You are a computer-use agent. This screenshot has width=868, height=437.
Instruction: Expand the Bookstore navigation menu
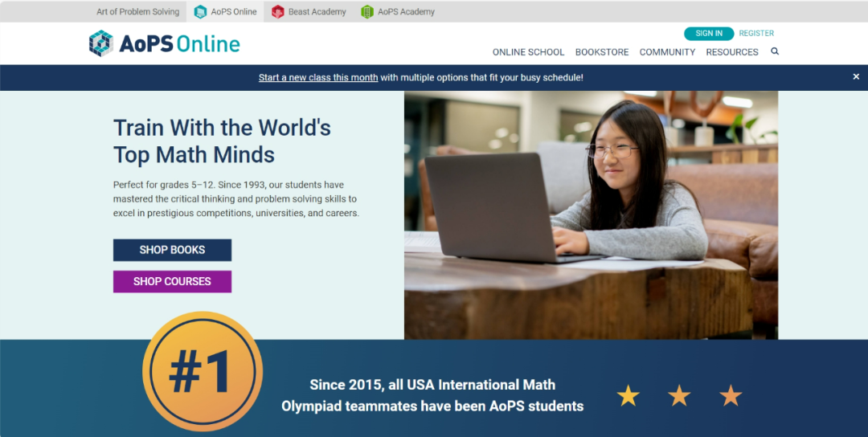(602, 52)
